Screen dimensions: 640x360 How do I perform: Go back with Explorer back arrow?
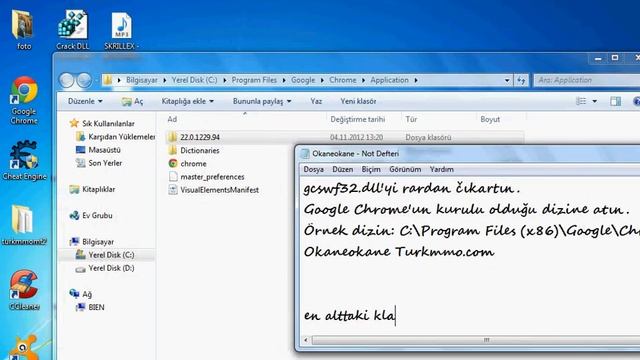pyautogui.click(x=67, y=80)
